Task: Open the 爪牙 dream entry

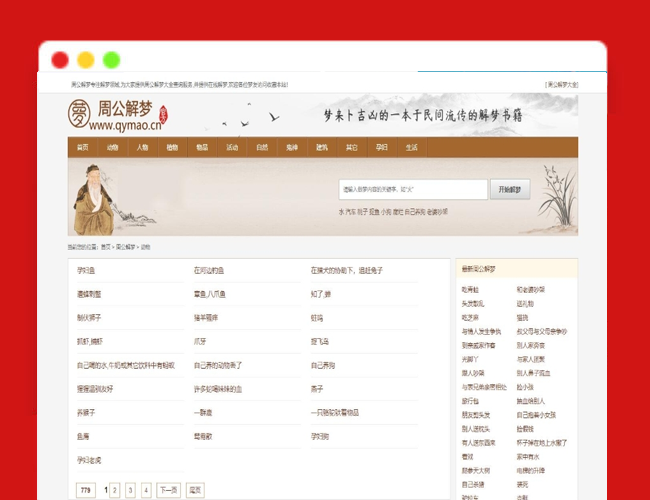Action: 200,342
